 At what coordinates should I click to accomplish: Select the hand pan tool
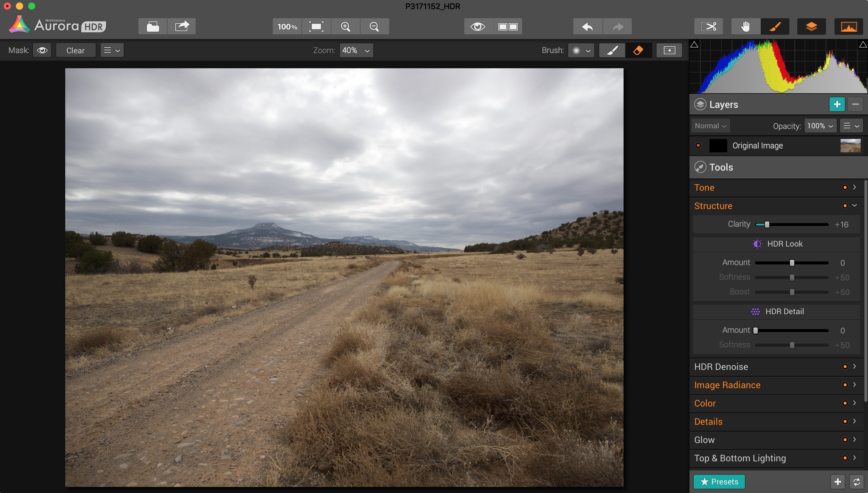(745, 26)
